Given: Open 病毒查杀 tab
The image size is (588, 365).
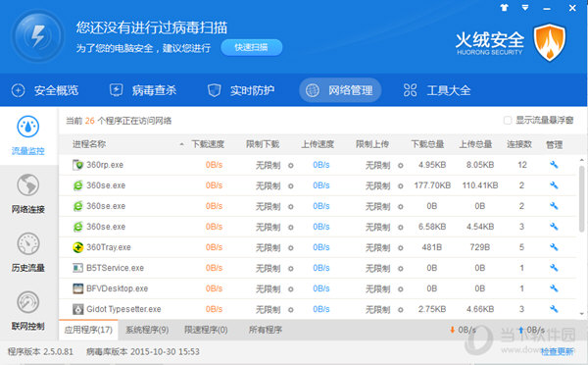Looking at the screenshot, I should 143,90.
